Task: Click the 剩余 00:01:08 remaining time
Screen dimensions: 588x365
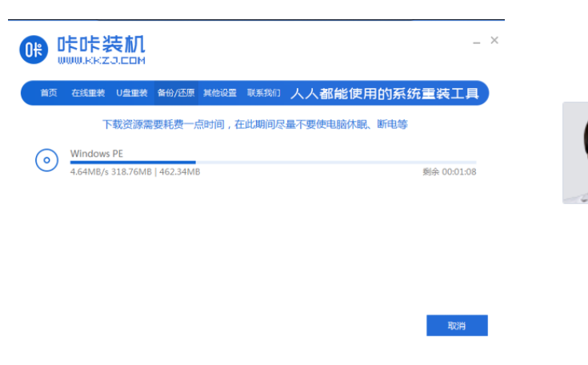Action: 450,172
